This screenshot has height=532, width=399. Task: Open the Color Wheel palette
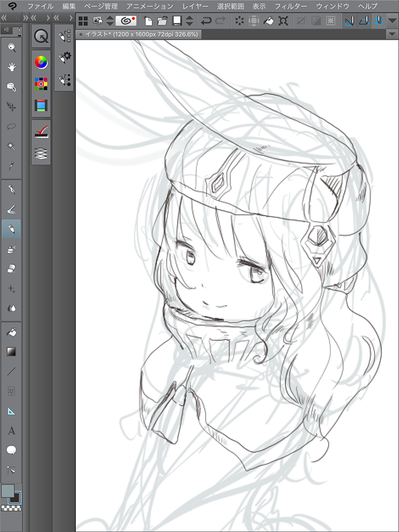tap(41, 62)
